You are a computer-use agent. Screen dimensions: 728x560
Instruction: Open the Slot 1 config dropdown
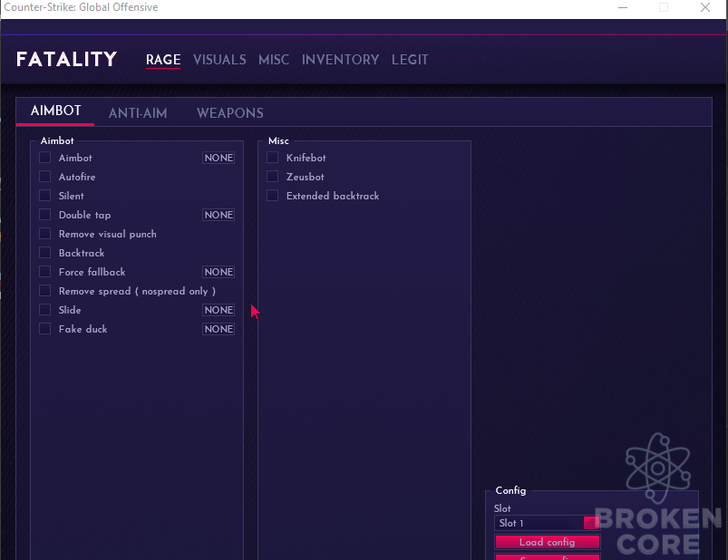click(547, 523)
